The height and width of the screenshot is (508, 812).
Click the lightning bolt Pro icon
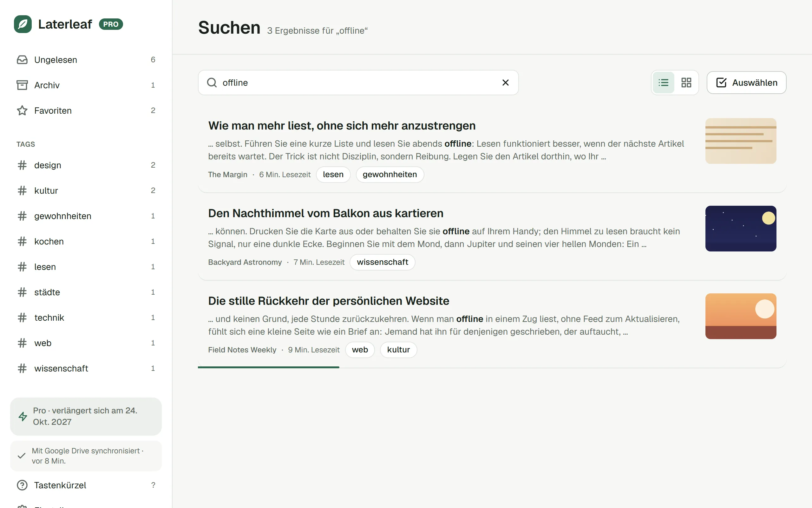pos(23,416)
